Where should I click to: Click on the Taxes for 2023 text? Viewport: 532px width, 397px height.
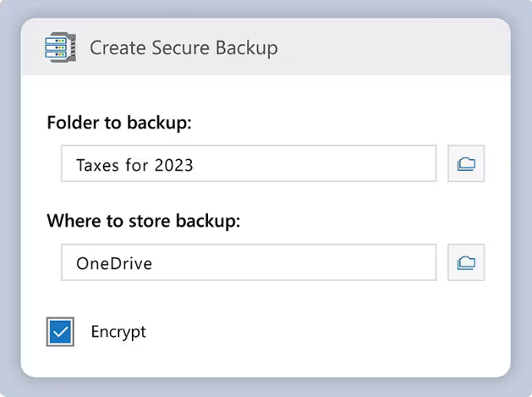[134, 165]
